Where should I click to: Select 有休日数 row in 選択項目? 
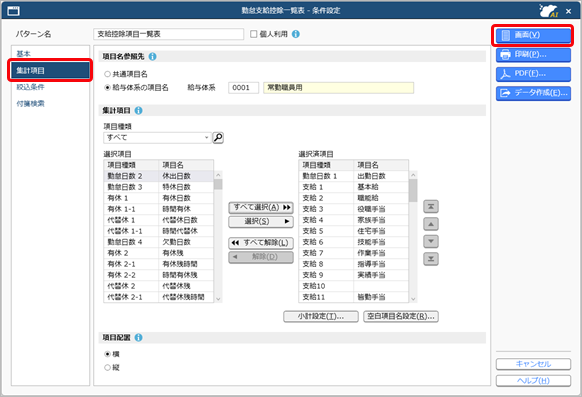[x=158, y=198]
